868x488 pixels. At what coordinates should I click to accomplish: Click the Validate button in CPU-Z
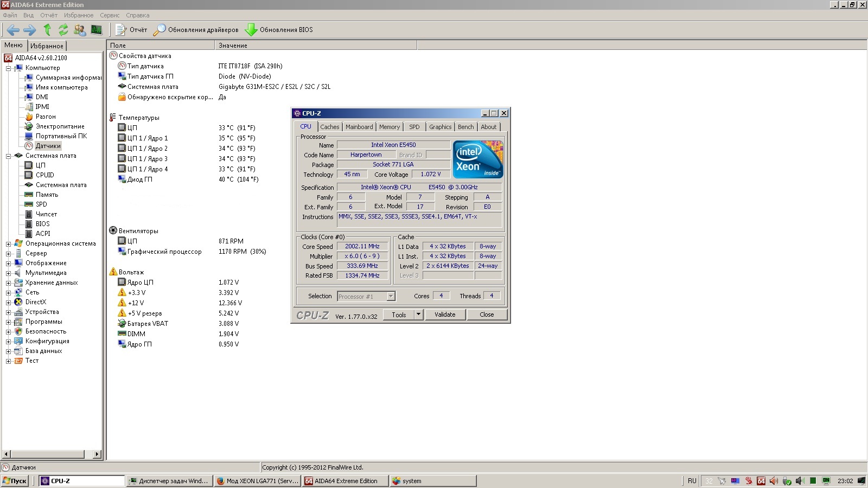click(445, 314)
